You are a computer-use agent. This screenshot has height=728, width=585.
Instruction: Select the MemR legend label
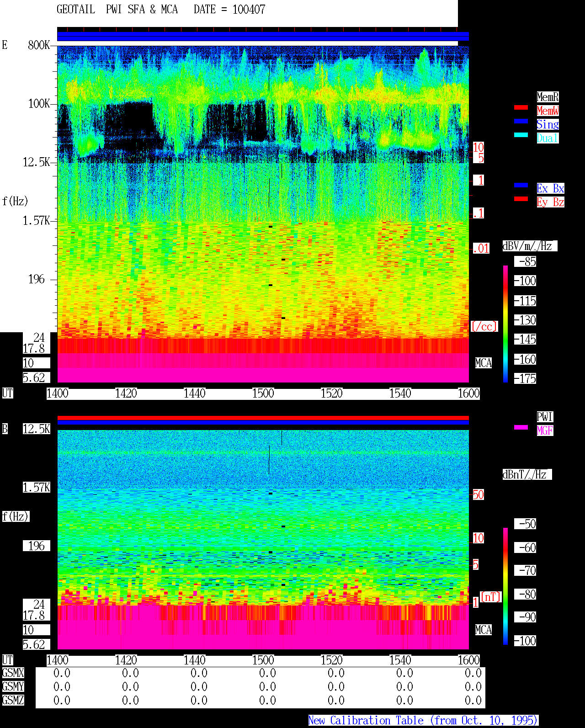[x=548, y=97]
